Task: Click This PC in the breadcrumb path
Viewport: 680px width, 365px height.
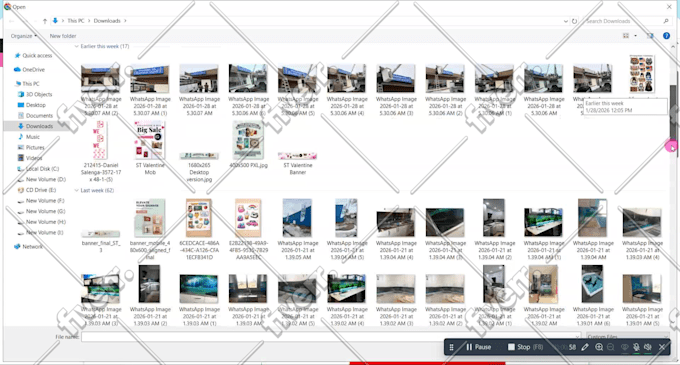Action: point(76,21)
